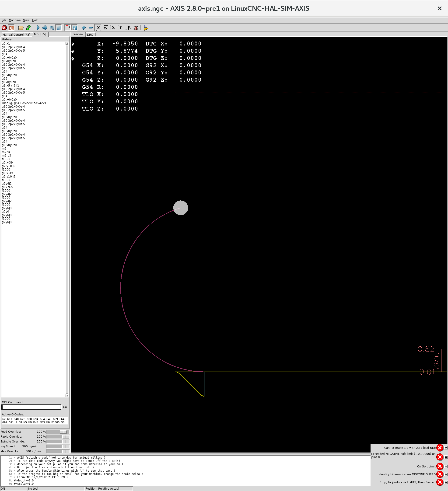Select history entry 'm2 p3'
The image size is (448, 491).
point(6,155)
